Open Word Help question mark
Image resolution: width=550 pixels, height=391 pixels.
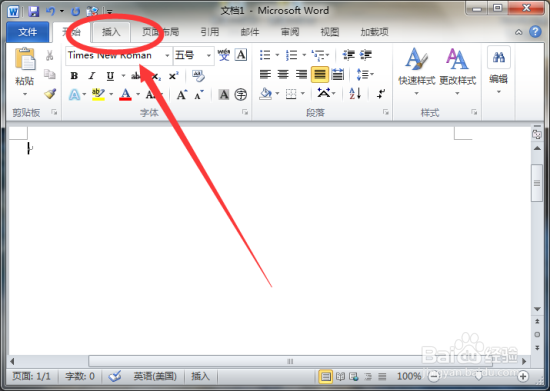pyautogui.click(x=535, y=32)
